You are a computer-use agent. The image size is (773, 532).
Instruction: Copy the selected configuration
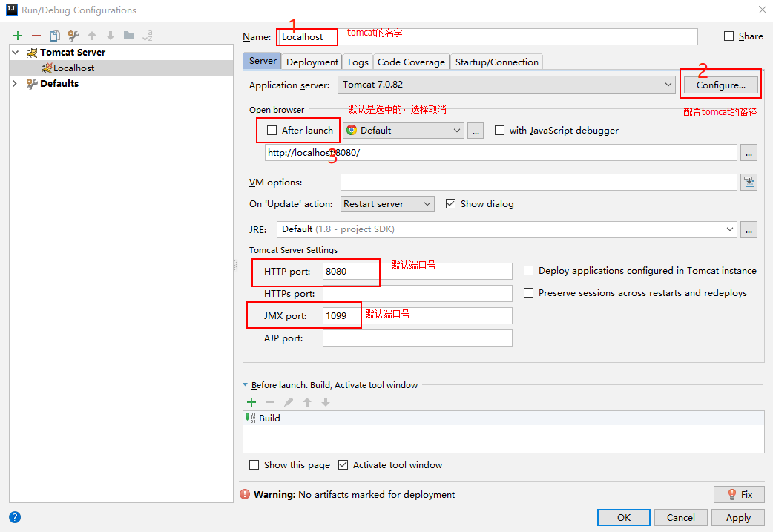[x=55, y=36]
